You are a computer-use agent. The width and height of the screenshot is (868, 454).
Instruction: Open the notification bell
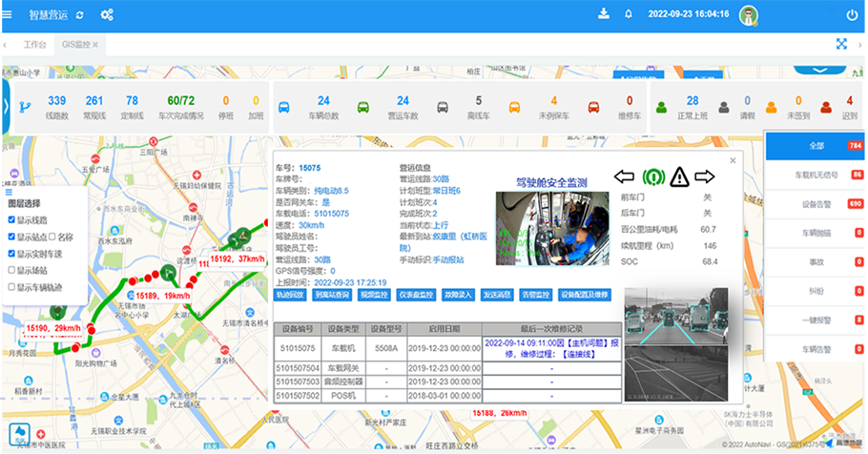[629, 14]
